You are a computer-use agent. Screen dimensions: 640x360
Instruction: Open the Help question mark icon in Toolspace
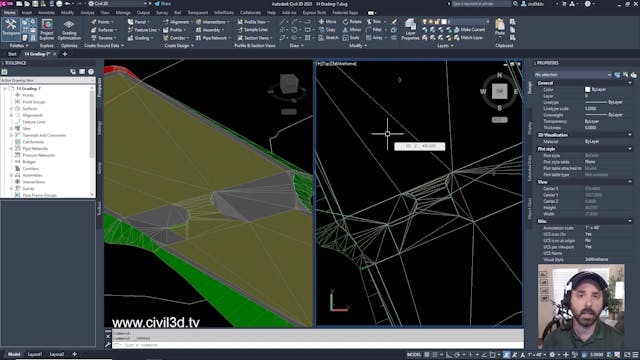(91, 72)
